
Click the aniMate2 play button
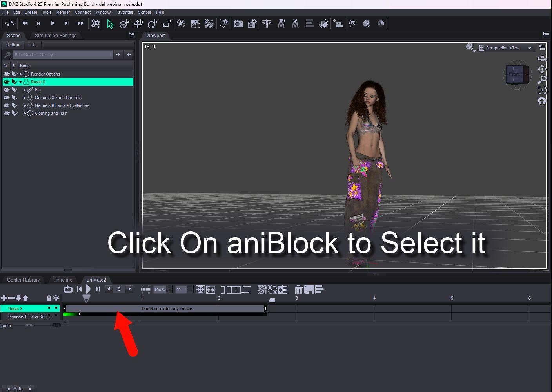tap(88, 289)
